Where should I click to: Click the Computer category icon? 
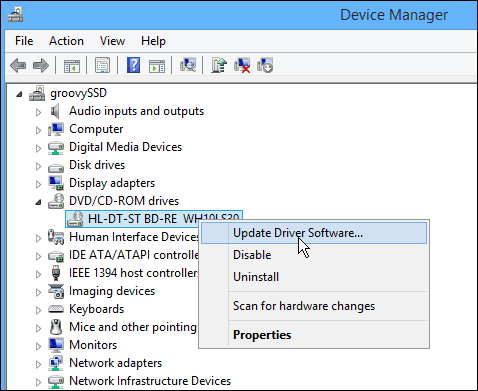(x=56, y=129)
